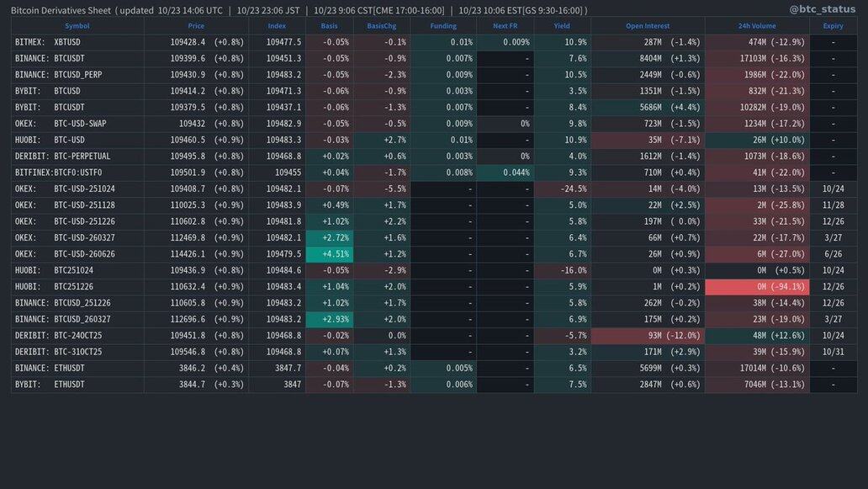Click the Symbol column header
Image resolution: width=868 pixels, height=489 pixels.
click(x=77, y=26)
